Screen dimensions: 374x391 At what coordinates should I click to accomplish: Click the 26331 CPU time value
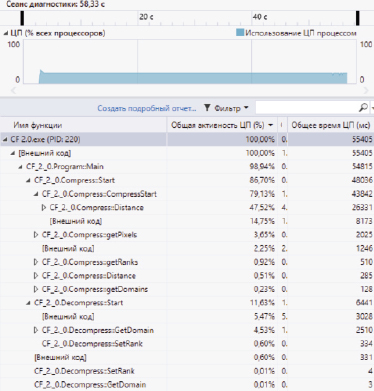tap(362, 208)
